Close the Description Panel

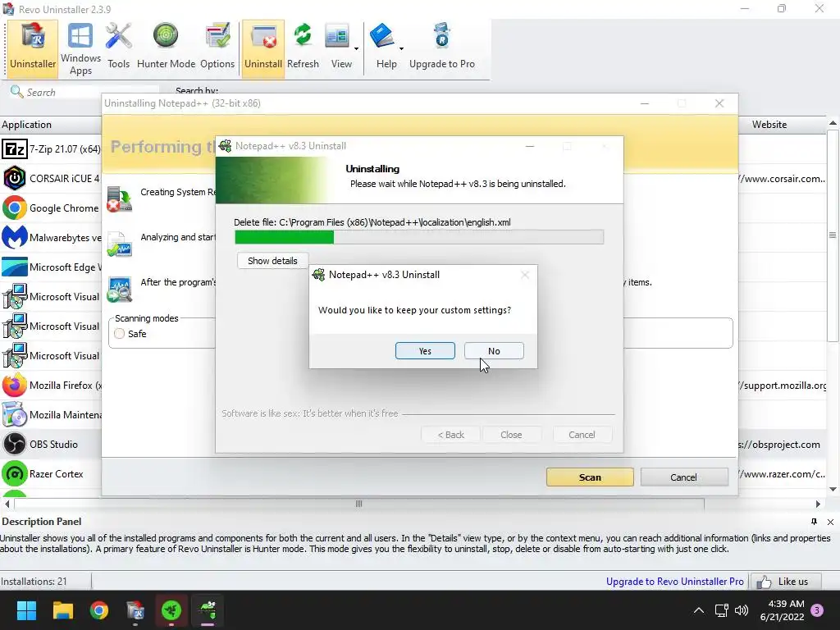click(x=830, y=522)
